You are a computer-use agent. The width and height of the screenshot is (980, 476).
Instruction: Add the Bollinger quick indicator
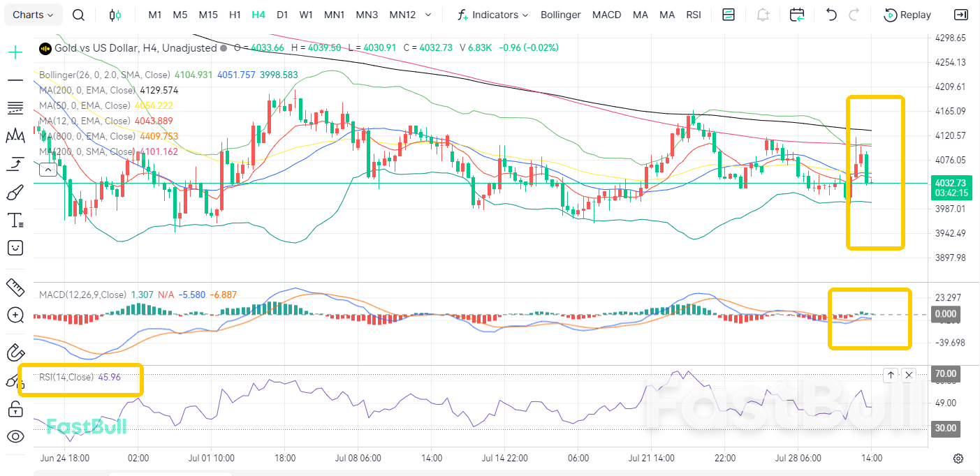[x=561, y=15]
